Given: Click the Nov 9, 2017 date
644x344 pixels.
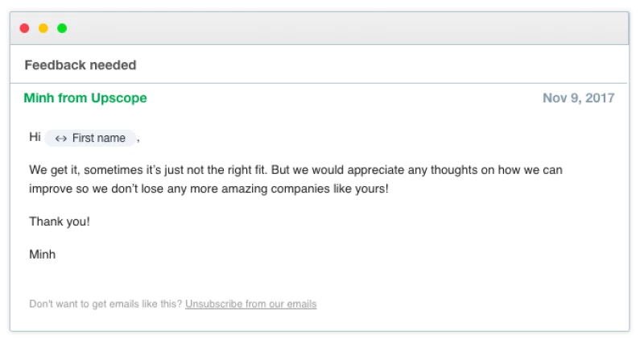Looking at the screenshot, I should point(578,98).
